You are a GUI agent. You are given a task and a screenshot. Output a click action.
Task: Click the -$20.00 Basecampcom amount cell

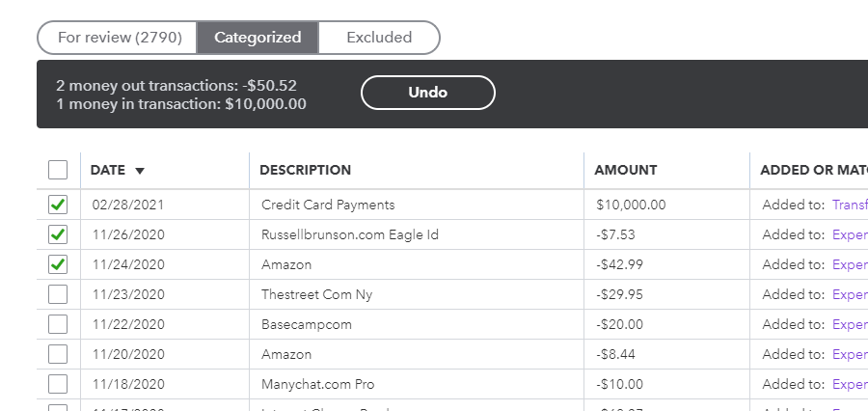point(621,324)
